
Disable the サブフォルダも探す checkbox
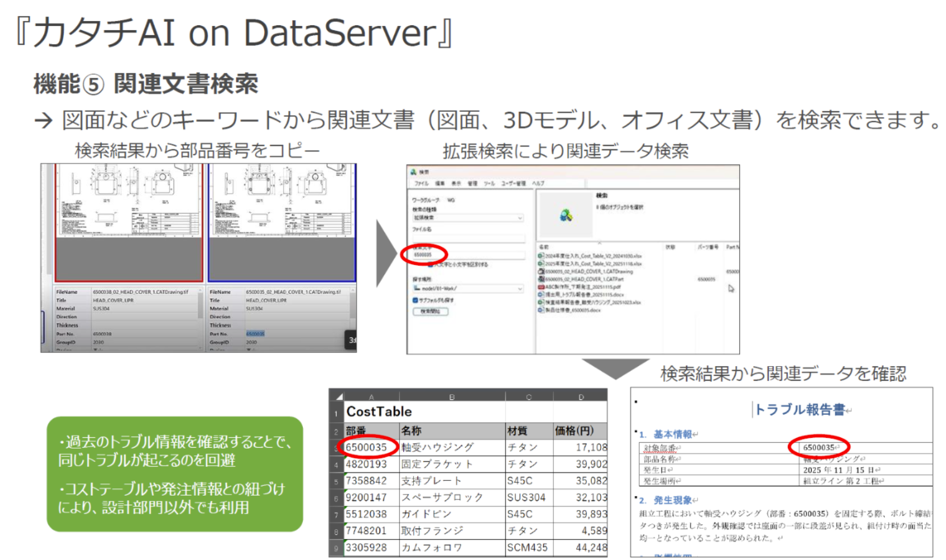point(415,301)
